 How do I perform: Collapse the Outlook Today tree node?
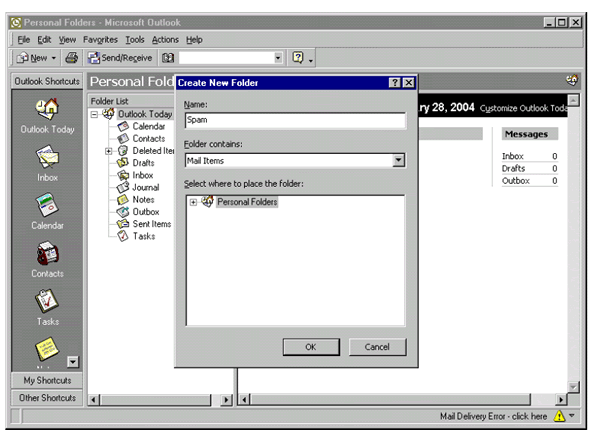(x=94, y=114)
